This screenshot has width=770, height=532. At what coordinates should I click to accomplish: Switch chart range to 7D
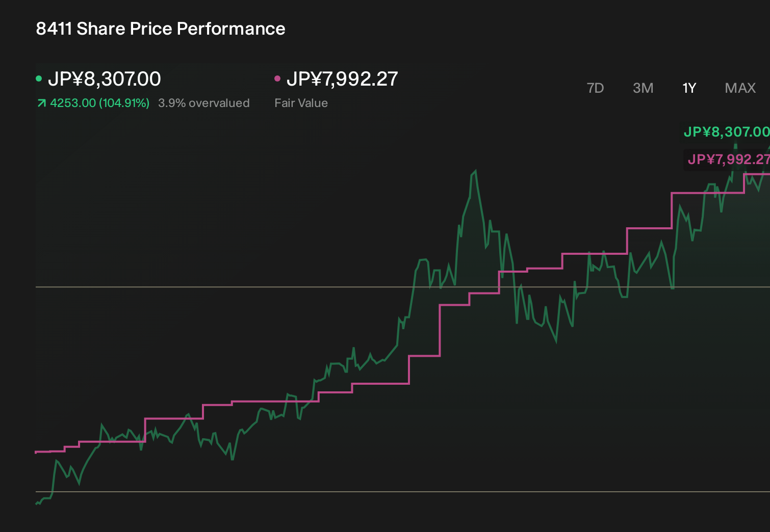[x=595, y=88]
